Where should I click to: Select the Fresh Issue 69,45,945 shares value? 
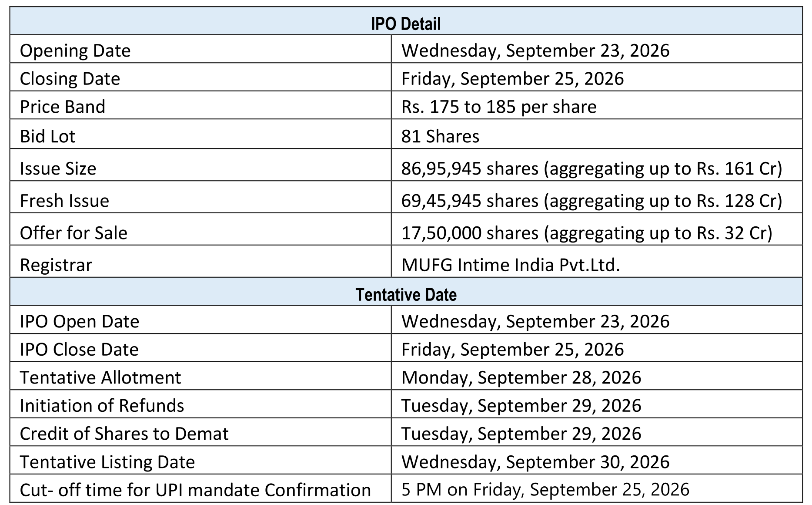click(x=597, y=197)
